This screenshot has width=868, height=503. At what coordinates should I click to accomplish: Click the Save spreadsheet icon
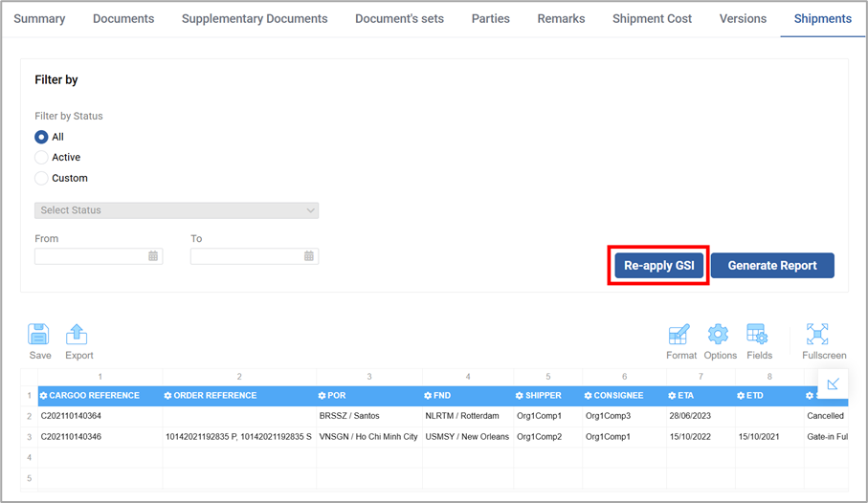coord(38,335)
